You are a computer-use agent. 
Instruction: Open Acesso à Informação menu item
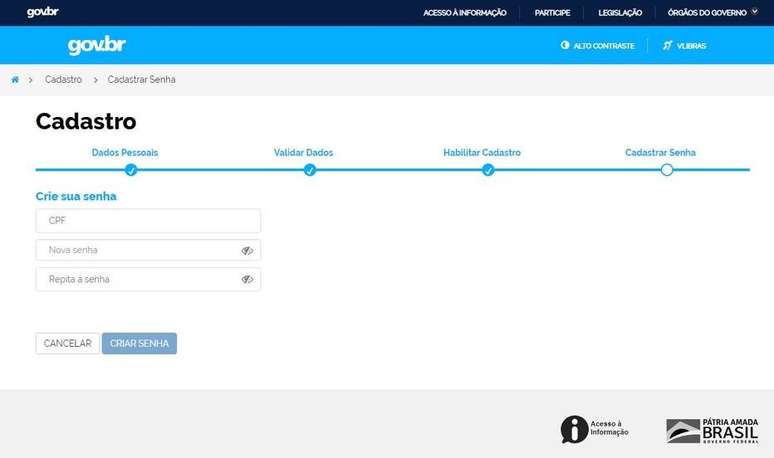(x=465, y=13)
